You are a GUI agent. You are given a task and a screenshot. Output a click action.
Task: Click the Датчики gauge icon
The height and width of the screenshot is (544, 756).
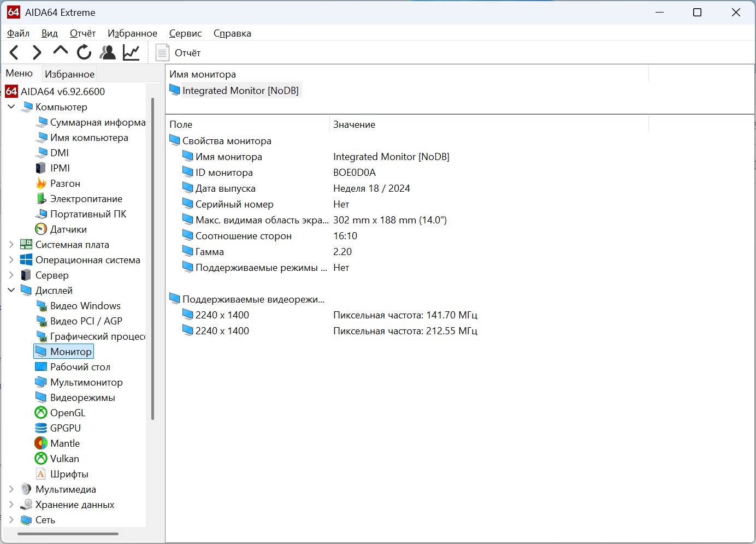click(x=41, y=229)
